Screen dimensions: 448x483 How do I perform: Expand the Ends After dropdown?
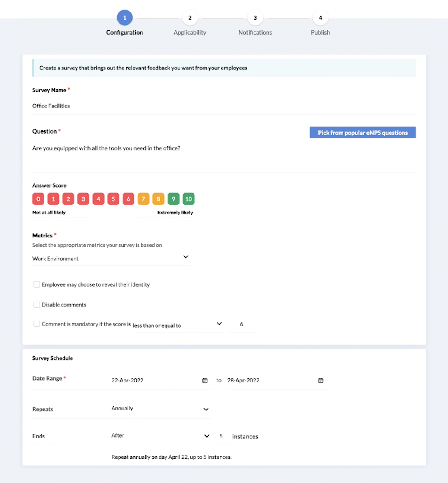point(161,436)
